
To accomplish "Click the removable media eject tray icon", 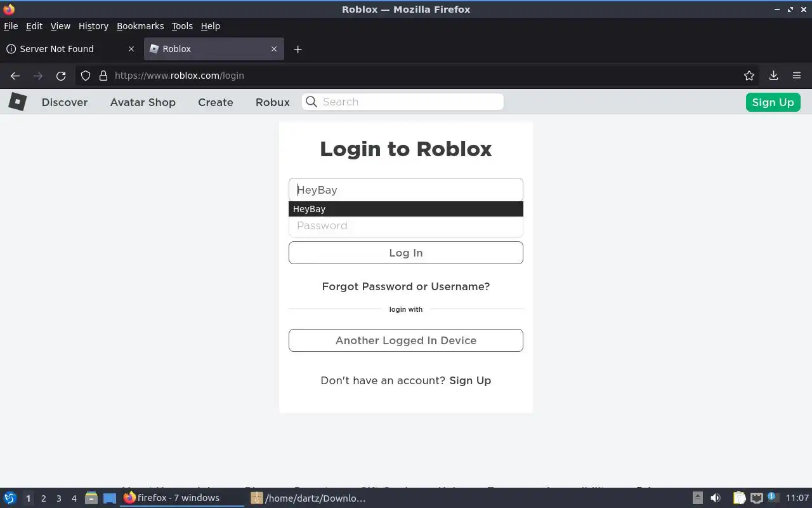I will coord(697,498).
